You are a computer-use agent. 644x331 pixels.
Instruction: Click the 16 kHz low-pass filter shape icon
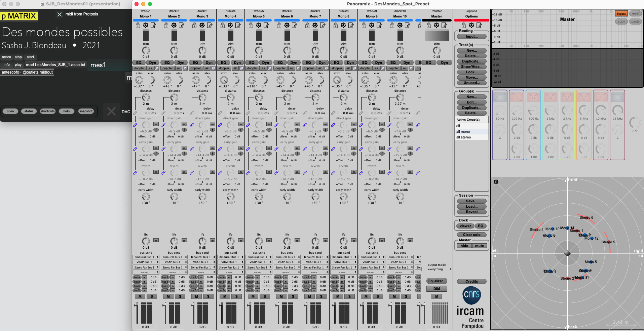click(617, 97)
